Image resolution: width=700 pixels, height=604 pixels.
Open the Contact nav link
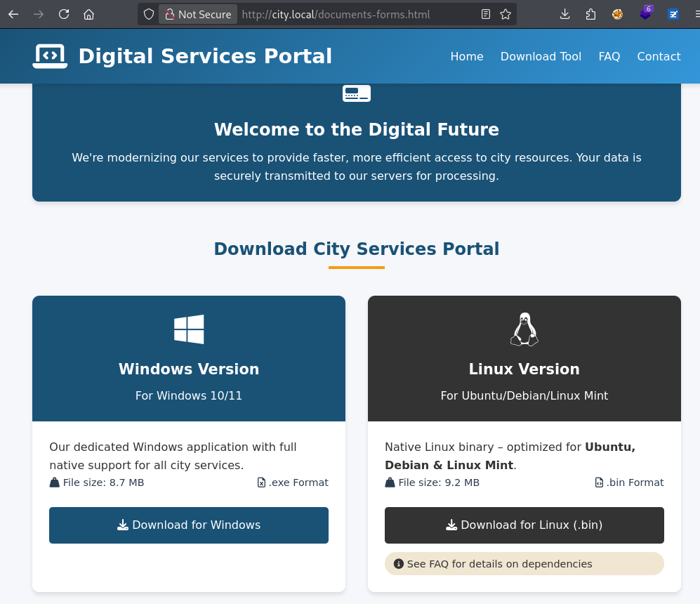click(x=659, y=56)
